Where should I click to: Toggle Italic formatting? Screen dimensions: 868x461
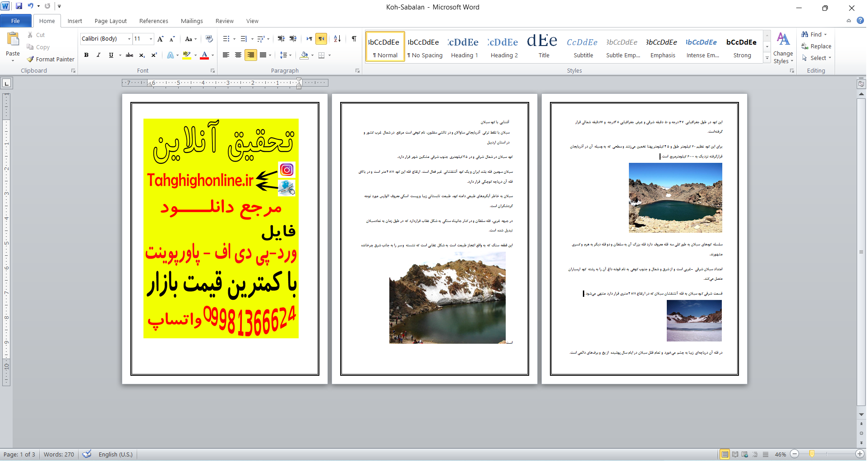[98, 55]
